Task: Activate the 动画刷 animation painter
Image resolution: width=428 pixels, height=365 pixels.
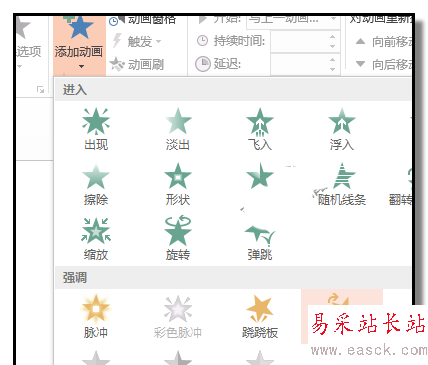Action: 137,64
